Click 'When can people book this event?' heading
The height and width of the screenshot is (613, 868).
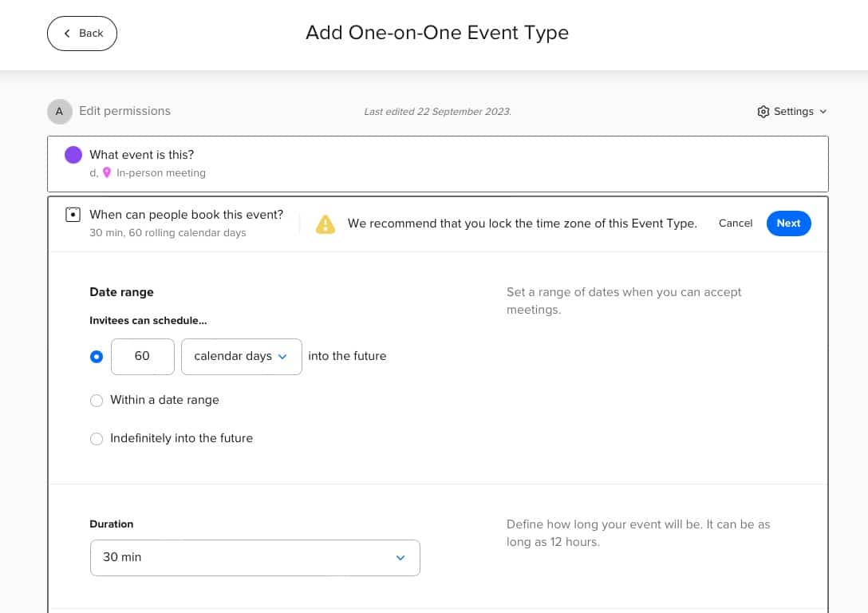[x=186, y=215]
